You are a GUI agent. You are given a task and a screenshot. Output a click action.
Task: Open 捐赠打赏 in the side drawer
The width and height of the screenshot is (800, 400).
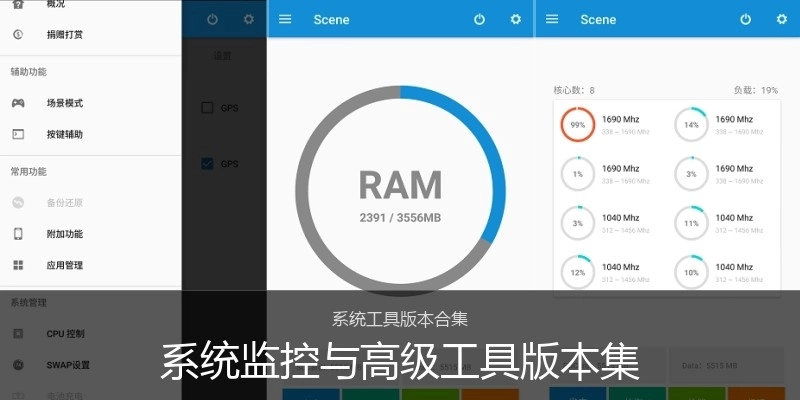(64, 35)
